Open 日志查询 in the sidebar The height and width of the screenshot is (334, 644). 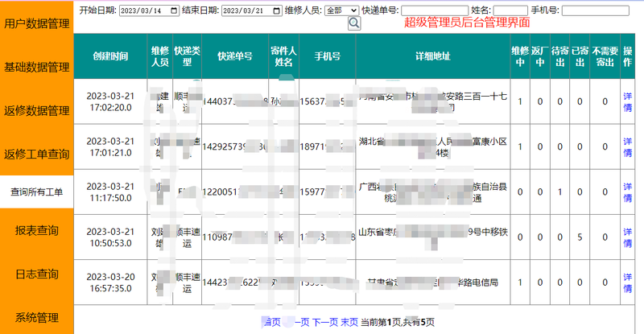36,274
